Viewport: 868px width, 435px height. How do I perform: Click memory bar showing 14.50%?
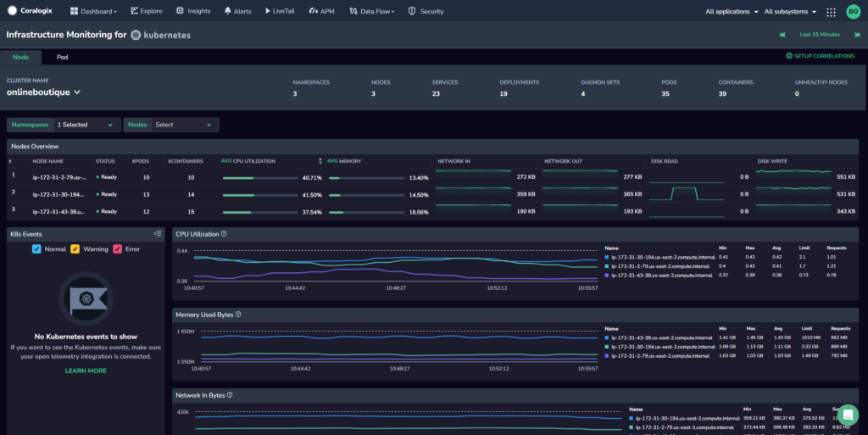tap(366, 195)
